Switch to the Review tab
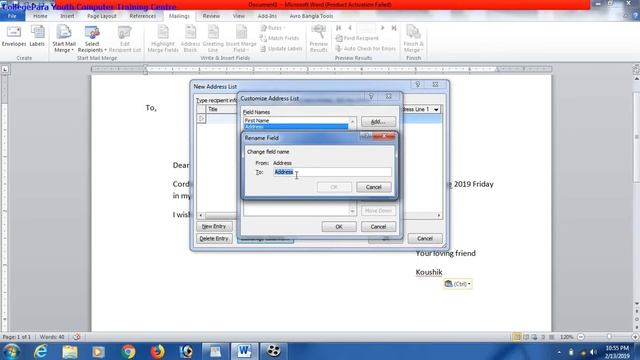640x360 pixels. pos(211,16)
